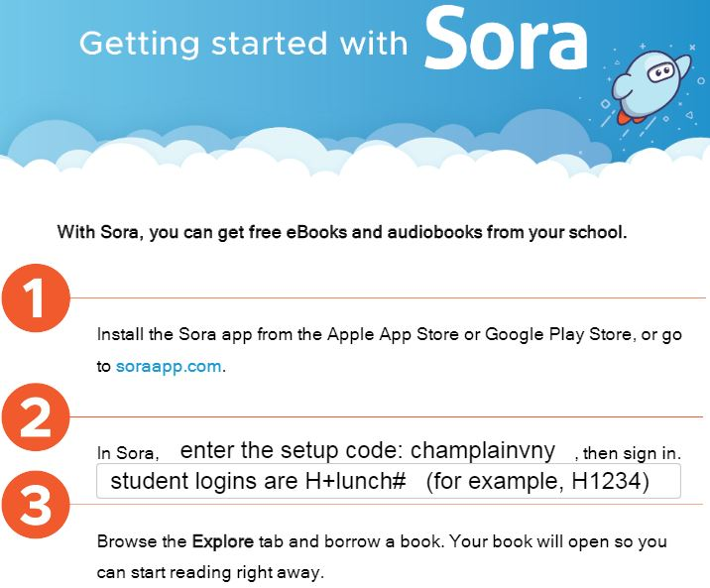Open the soraapp.com link

tap(169, 366)
